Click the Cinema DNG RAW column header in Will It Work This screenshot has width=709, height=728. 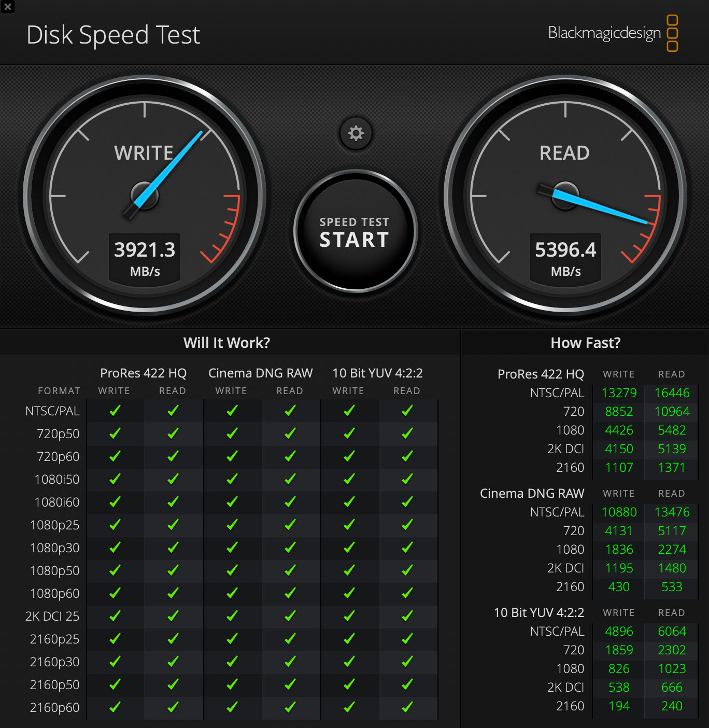coord(261,373)
